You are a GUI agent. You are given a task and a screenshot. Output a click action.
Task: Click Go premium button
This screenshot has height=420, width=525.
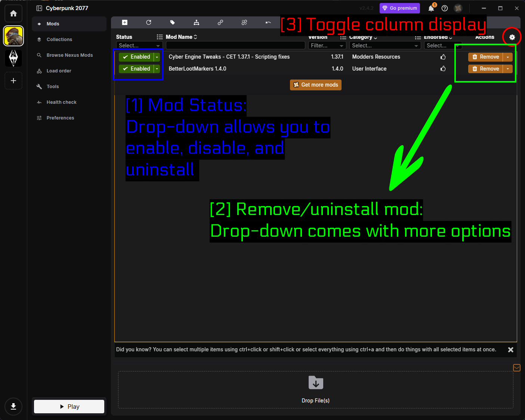(400, 8)
